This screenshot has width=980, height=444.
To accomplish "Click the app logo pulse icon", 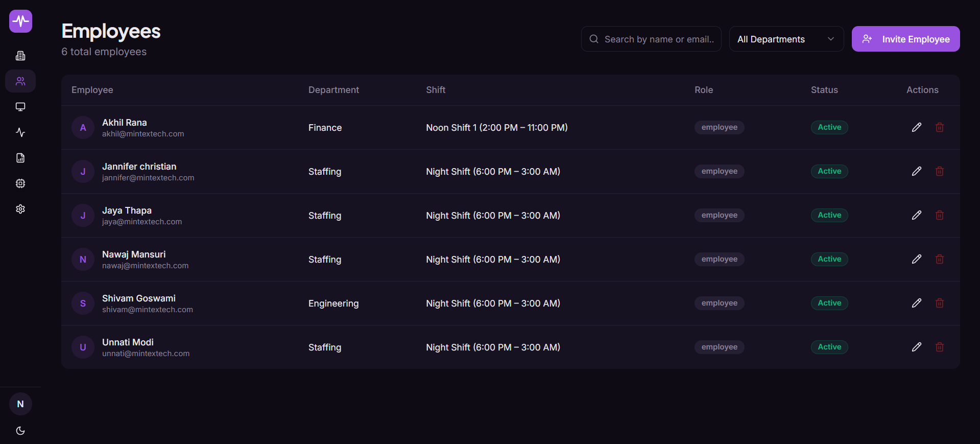I will click(x=20, y=21).
